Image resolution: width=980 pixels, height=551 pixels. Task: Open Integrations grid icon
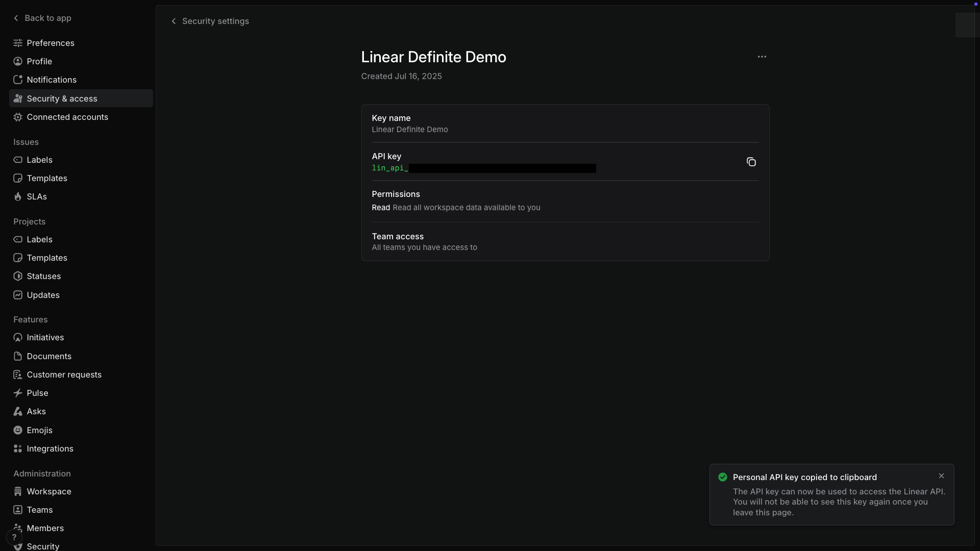click(18, 448)
